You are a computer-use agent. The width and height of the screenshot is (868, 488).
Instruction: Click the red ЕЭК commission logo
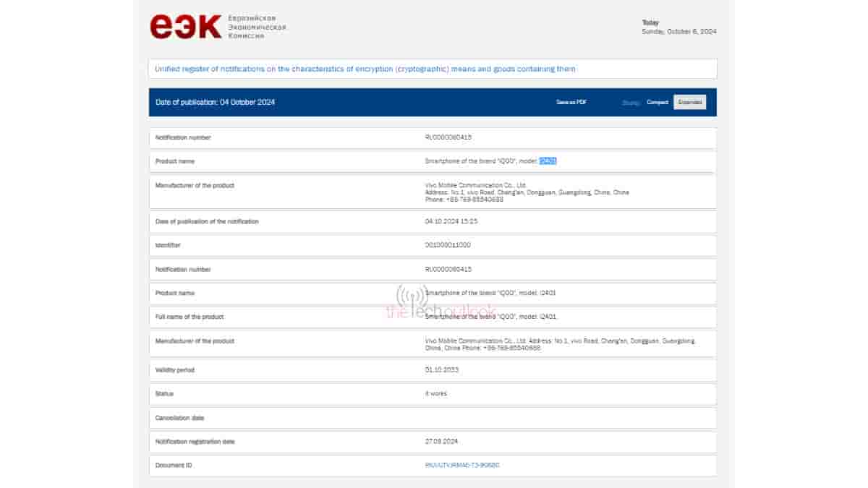point(183,25)
